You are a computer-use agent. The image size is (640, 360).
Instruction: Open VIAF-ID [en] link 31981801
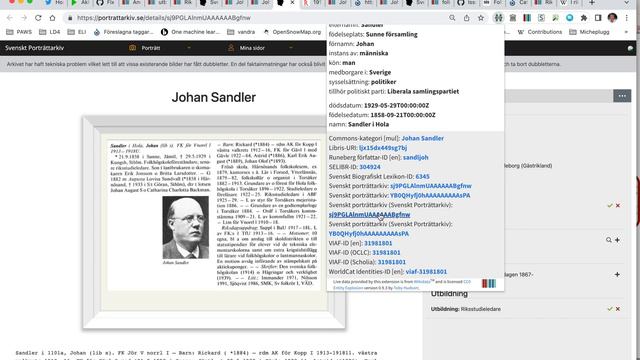point(378,243)
